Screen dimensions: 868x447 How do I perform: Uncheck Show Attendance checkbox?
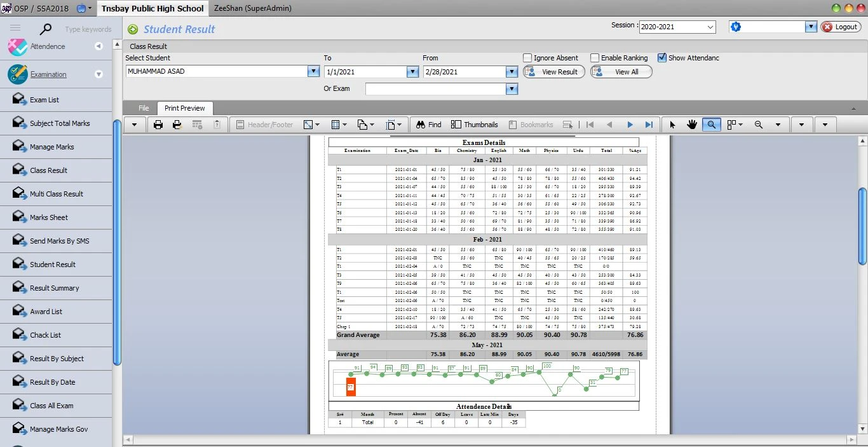(662, 58)
